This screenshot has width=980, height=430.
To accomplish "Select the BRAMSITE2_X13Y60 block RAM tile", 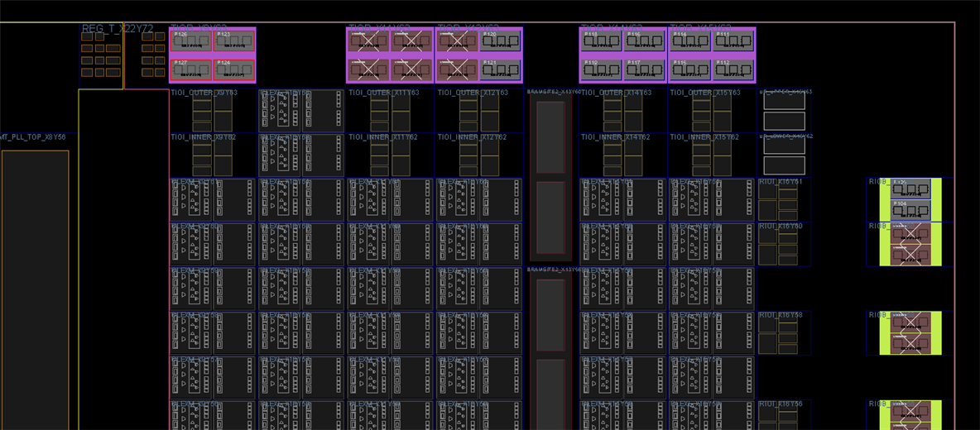I will click(550, 177).
